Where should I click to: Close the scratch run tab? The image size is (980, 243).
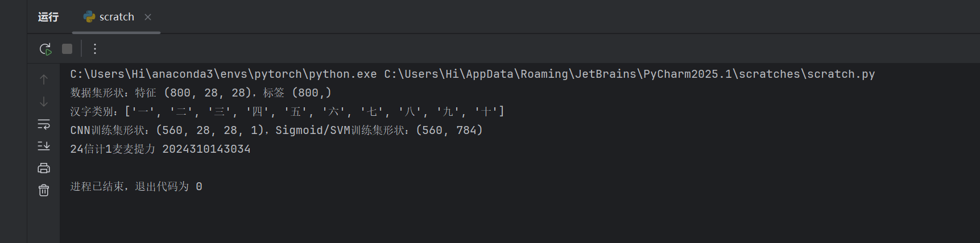148,17
